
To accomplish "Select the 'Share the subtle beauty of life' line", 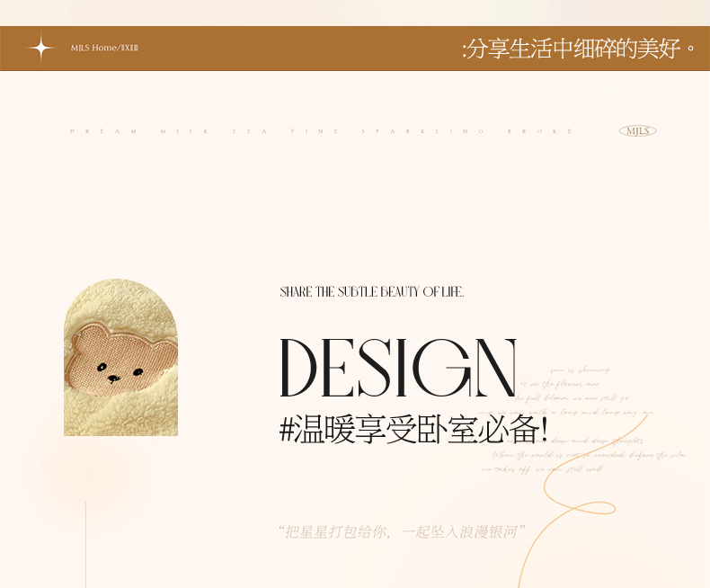I will point(371,292).
